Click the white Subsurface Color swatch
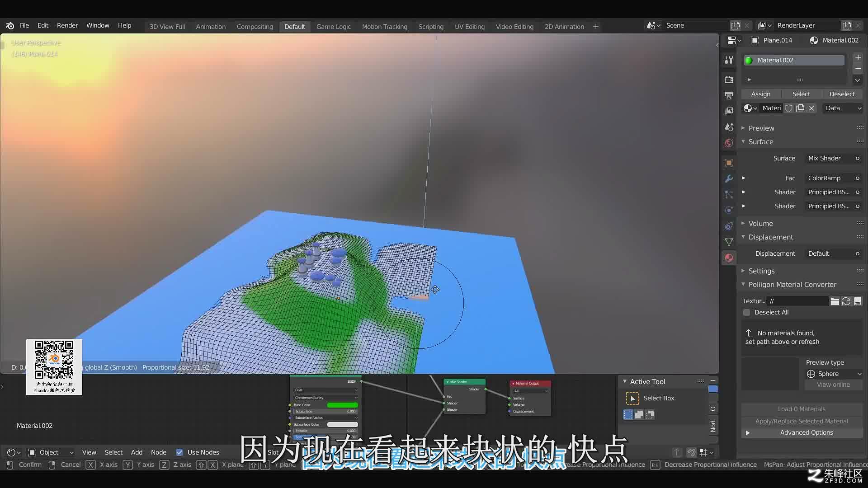Screen dimensions: 868x488 pyautogui.click(x=342, y=424)
